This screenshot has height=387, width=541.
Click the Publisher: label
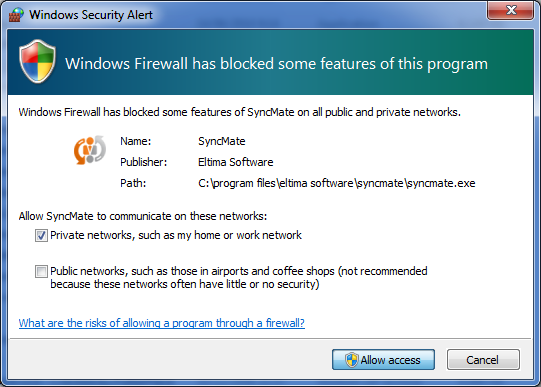tap(144, 162)
